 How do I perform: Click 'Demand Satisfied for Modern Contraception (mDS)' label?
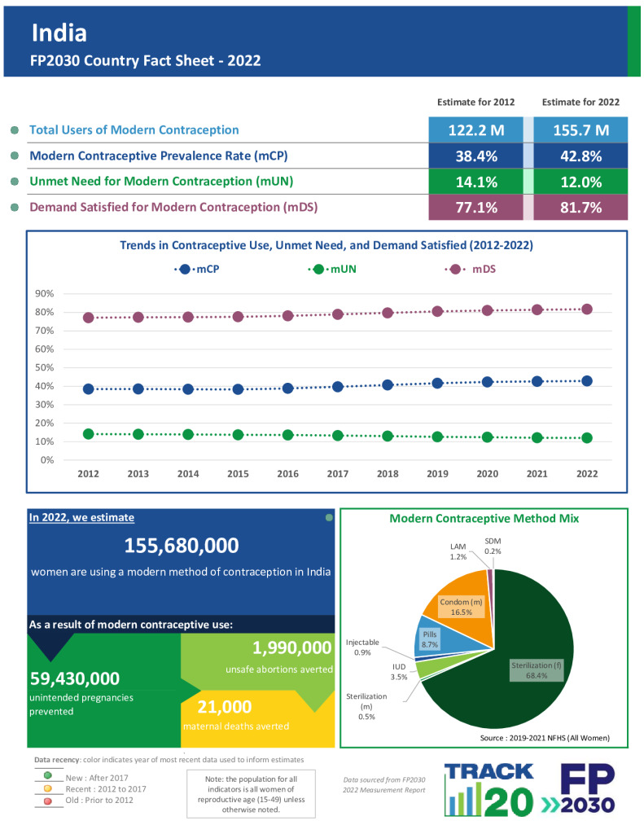click(x=173, y=207)
